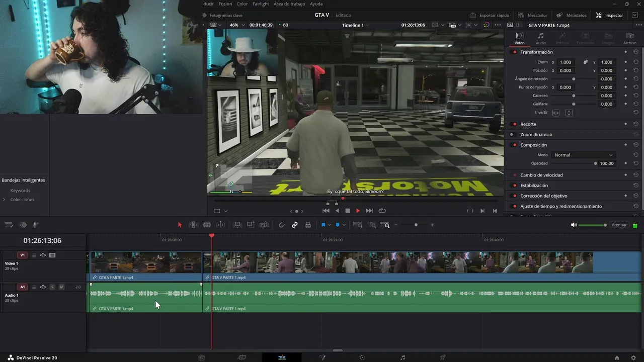Click flip vertical Invertir icon
The height and width of the screenshot is (362, 644).
[x=569, y=113]
